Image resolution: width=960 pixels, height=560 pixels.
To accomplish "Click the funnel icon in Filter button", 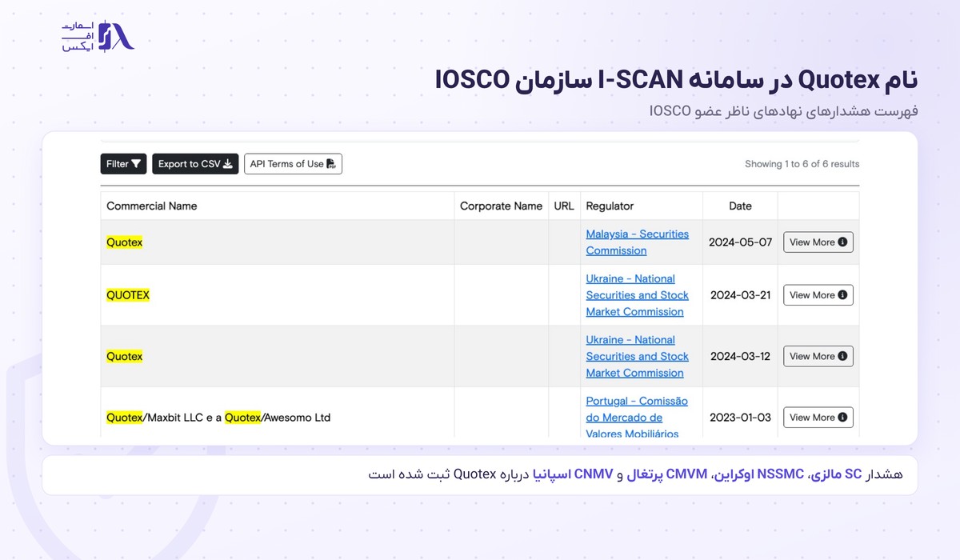I will 136,164.
